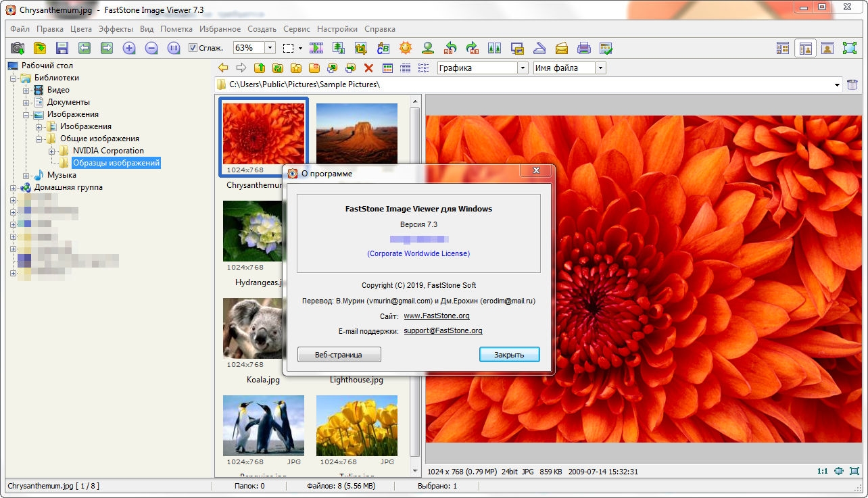Toggle the Сглаж. smoothing checkbox
Image resolution: width=868 pixels, height=498 pixels.
pos(193,48)
